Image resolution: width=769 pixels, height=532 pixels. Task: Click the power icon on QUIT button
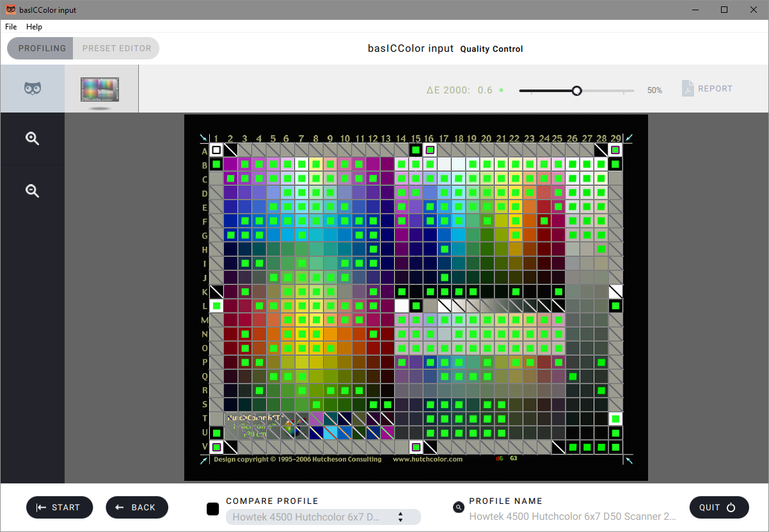click(x=731, y=507)
